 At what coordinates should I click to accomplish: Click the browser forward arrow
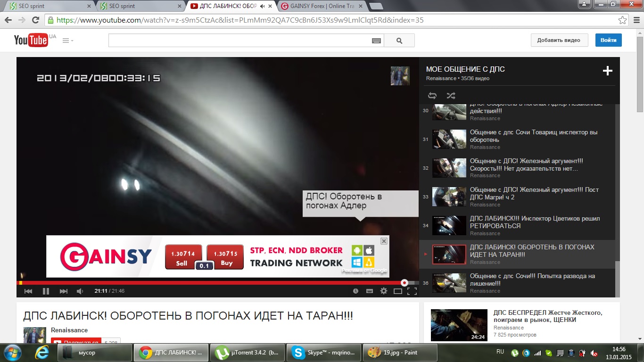point(22,20)
